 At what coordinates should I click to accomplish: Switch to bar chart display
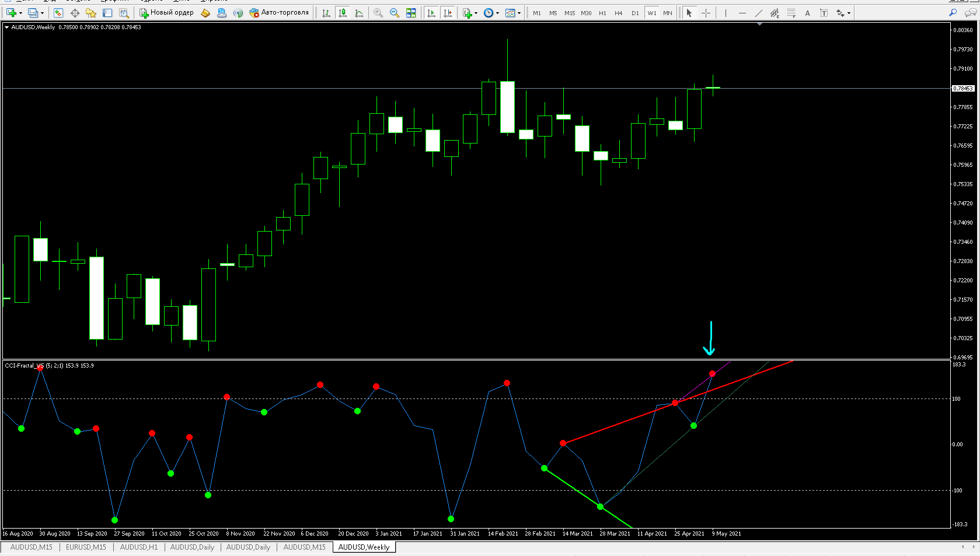326,13
